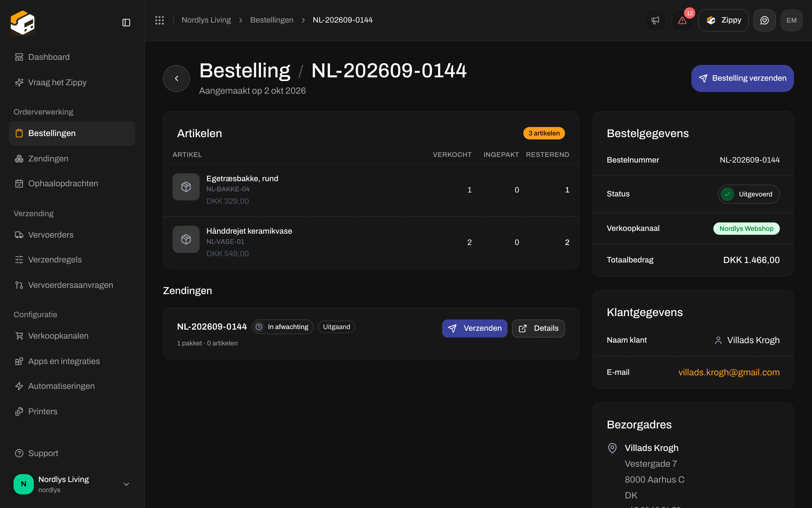Open Ophaalopdrachten in sidebar

72,183
